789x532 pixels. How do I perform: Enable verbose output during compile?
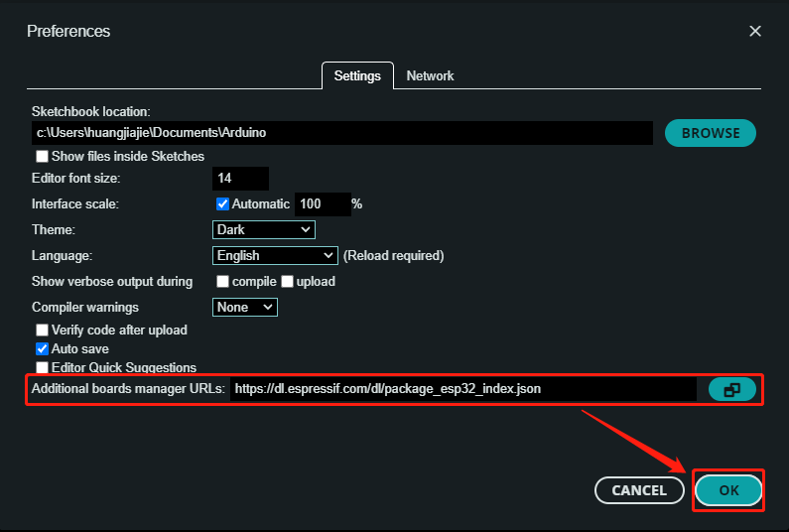tap(223, 282)
